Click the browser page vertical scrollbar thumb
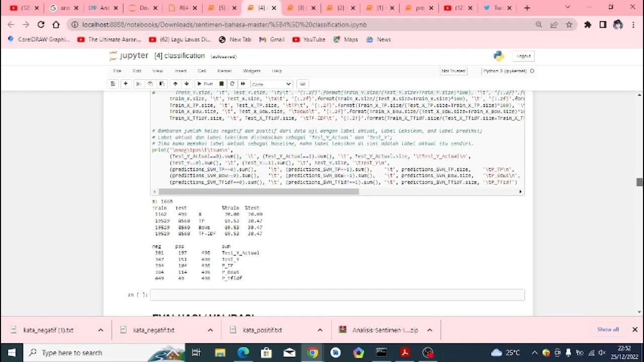 [639, 182]
